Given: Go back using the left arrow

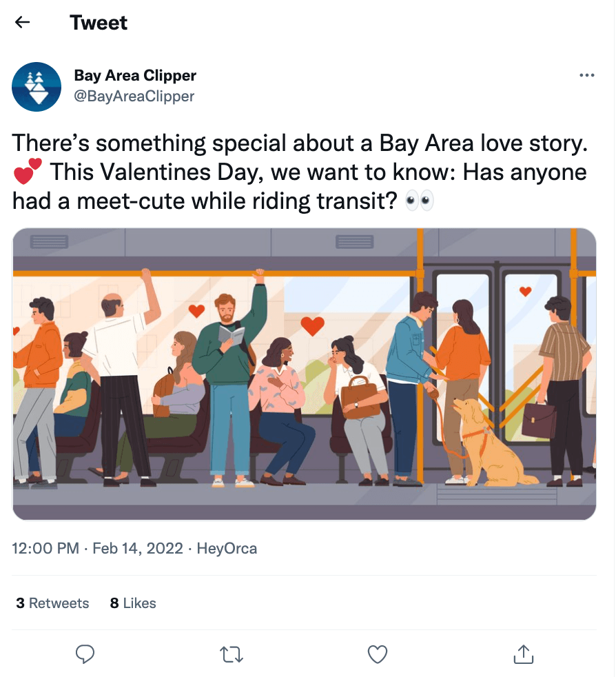Looking at the screenshot, I should [x=23, y=22].
